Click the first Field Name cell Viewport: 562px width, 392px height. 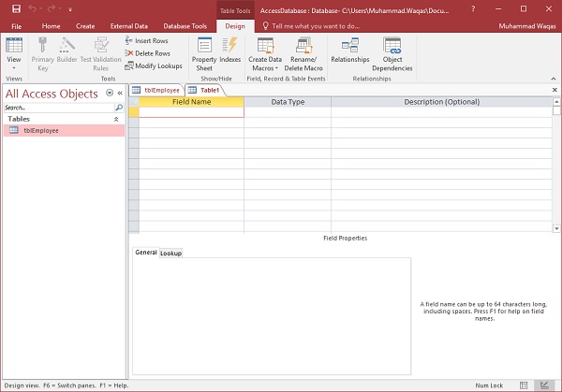pyautogui.click(x=191, y=111)
